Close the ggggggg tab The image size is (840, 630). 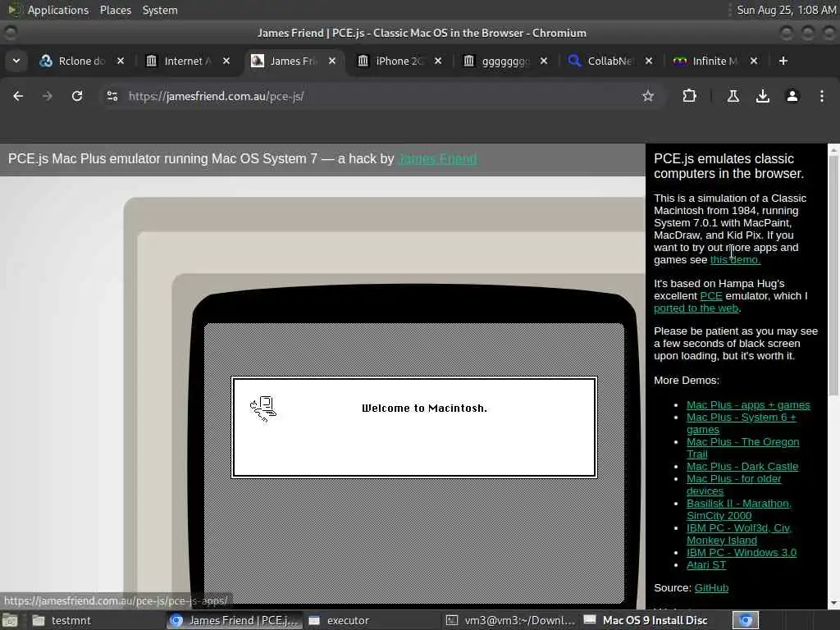click(544, 61)
